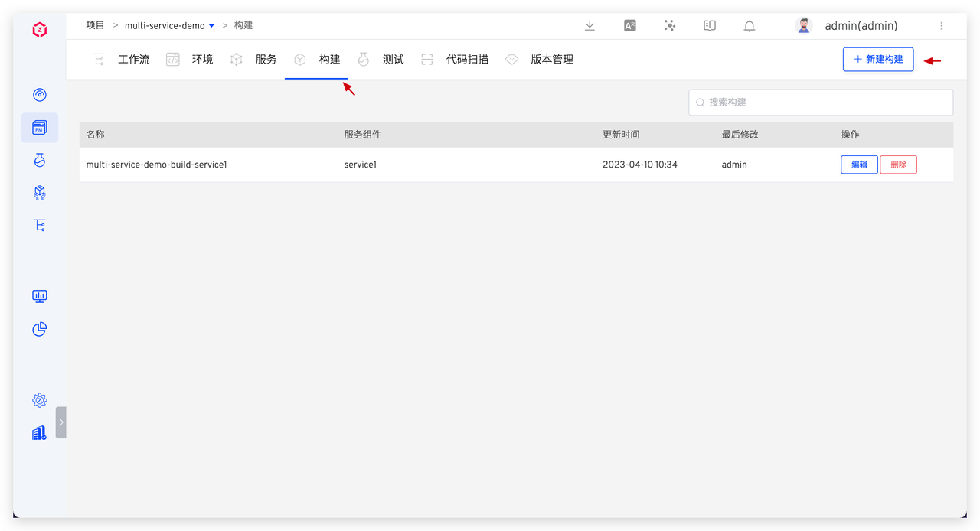Expand the multi-service-demo project dropdown

tap(211, 26)
